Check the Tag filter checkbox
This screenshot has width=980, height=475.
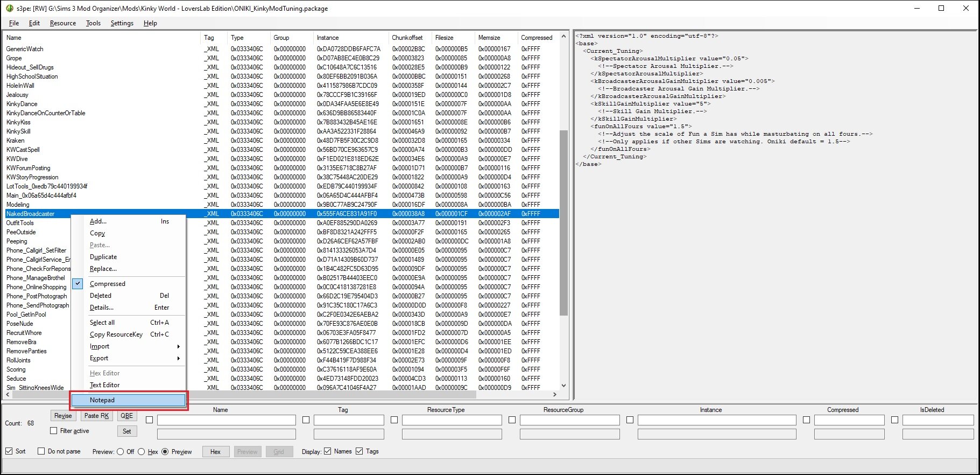point(306,420)
